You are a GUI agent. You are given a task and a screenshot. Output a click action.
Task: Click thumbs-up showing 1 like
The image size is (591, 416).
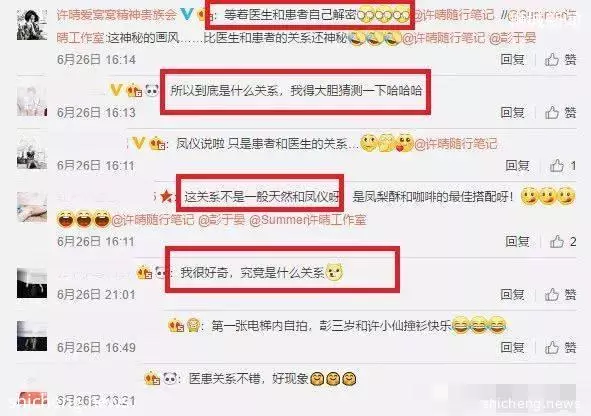pyautogui.click(x=562, y=165)
